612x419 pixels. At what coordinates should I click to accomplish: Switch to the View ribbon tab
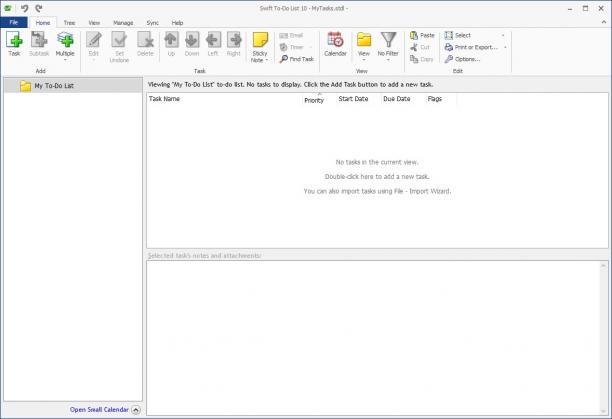click(x=94, y=23)
